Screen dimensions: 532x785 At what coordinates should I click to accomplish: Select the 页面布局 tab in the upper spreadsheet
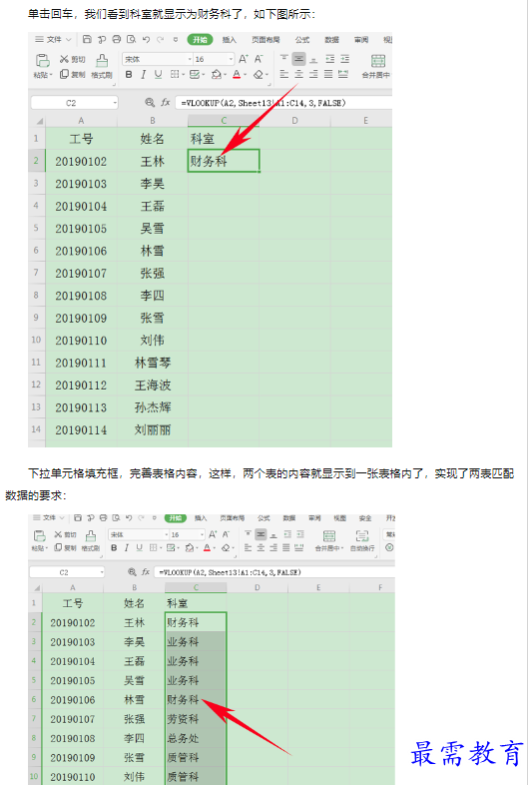tap(266, 40)
